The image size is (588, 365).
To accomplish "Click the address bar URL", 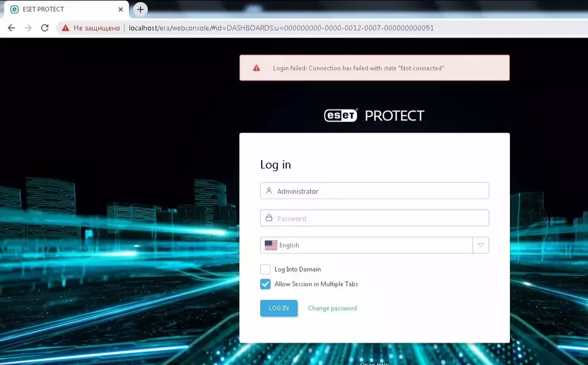I will 281,28.
